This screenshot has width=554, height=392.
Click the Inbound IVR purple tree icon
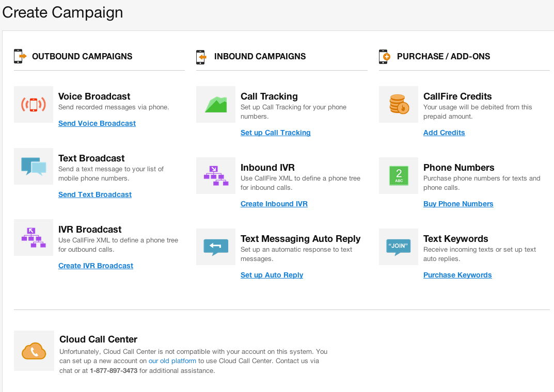click(x=216, y=176)
